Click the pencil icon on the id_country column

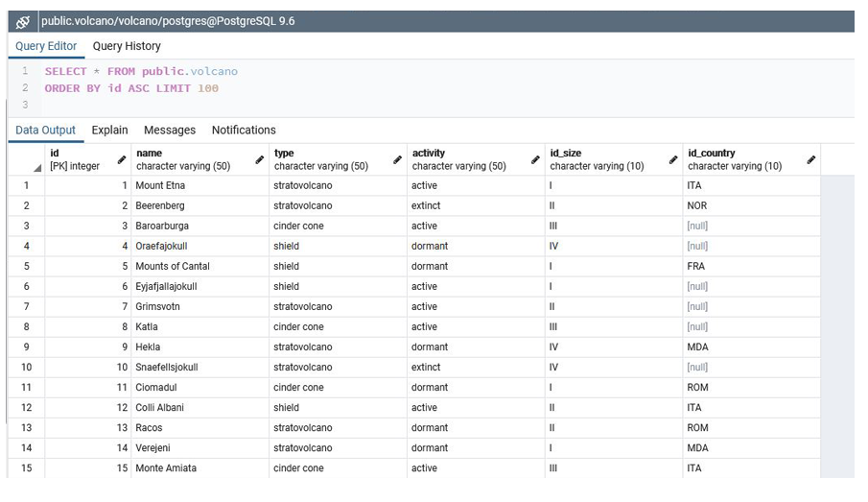[x=811, y=159]
